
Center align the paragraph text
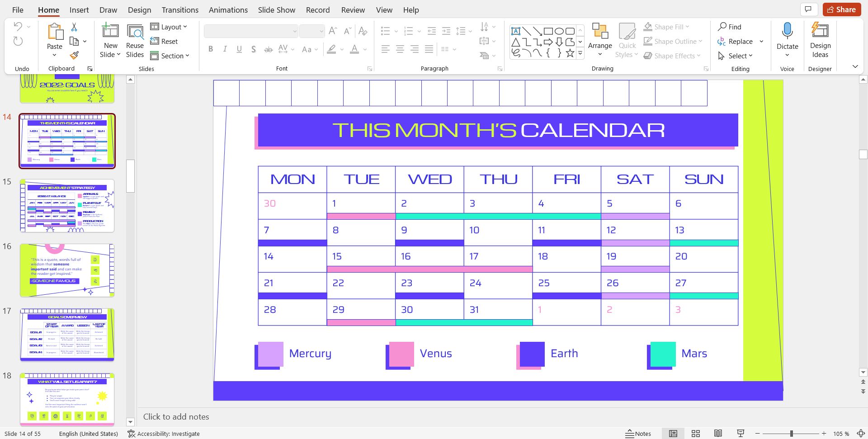(400, 49)
